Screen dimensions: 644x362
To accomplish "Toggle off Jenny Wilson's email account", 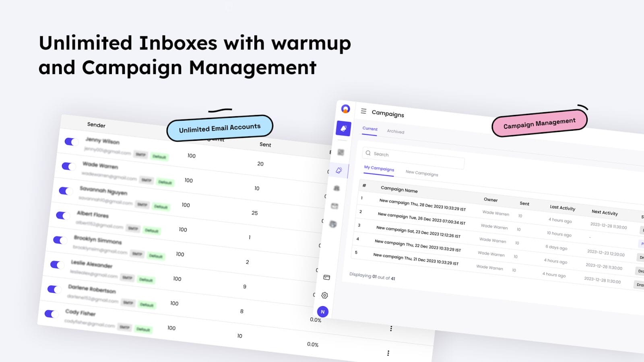I will tap(71, 142).
